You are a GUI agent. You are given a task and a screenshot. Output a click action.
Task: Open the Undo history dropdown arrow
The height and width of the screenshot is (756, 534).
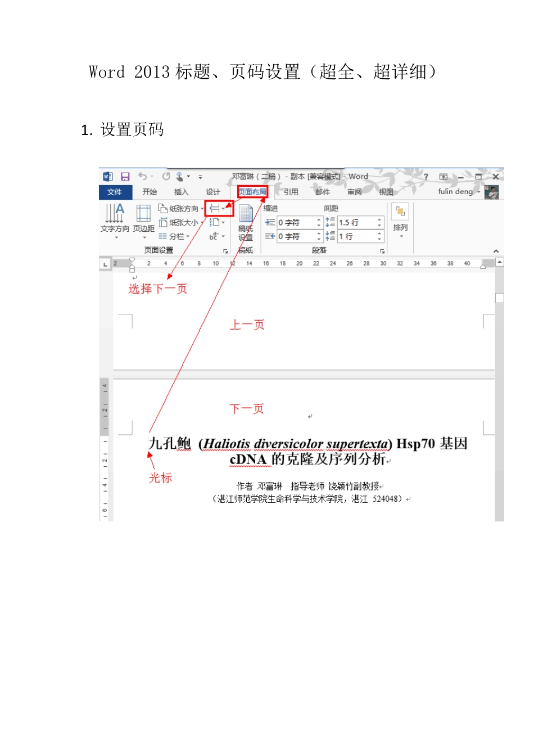(x=151, y=177)
